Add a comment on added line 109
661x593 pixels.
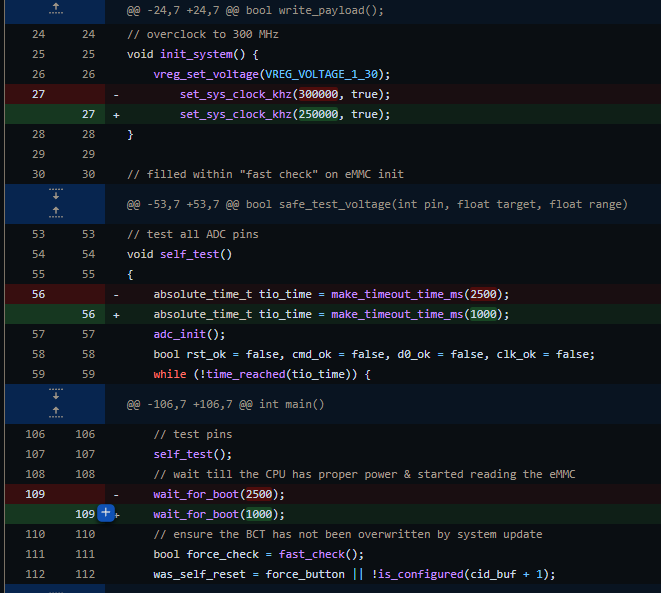click(106, 513)
